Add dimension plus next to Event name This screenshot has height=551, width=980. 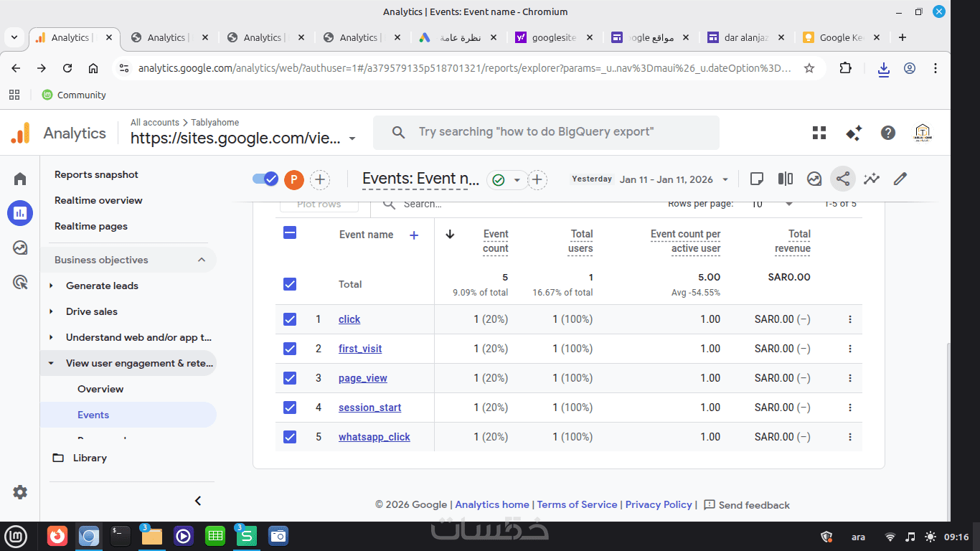click(x=414, y=235)
